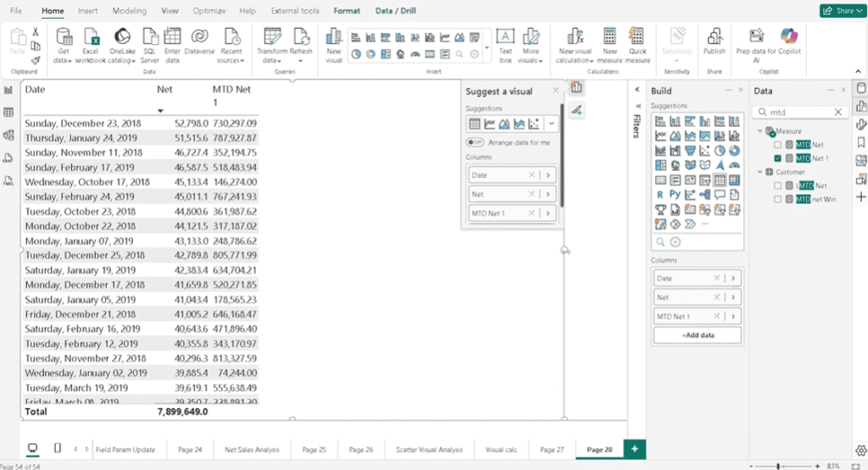Check LMTD Net checkbox under Customer
This screenshot has height=470, width=868.
pyautogui.click(x=778, y=185)
